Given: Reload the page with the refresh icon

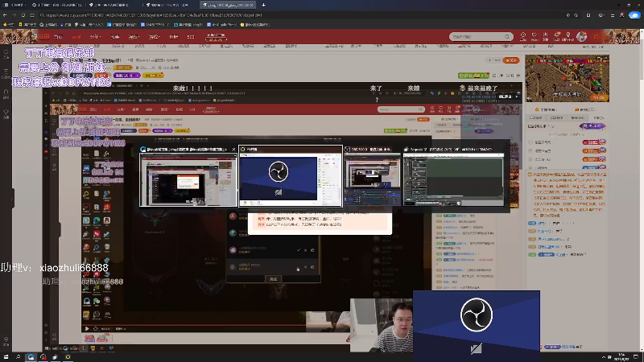Looking at the screenshot, I should [23, 15].
